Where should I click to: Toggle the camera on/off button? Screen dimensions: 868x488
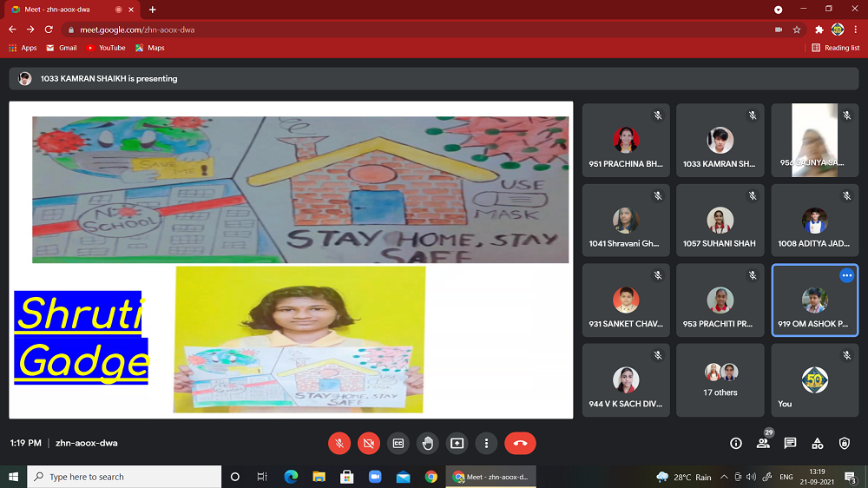[x=369, y=443]
